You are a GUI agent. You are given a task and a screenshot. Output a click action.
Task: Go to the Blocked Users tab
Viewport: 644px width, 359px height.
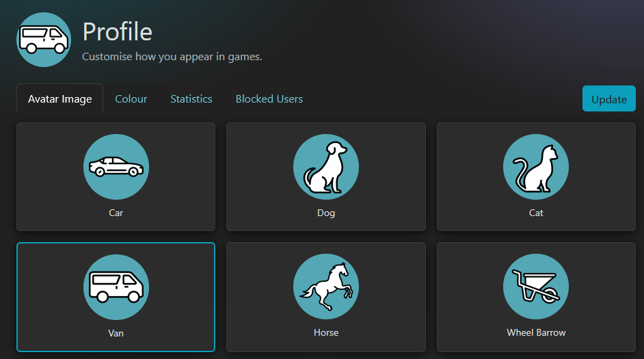269,99
